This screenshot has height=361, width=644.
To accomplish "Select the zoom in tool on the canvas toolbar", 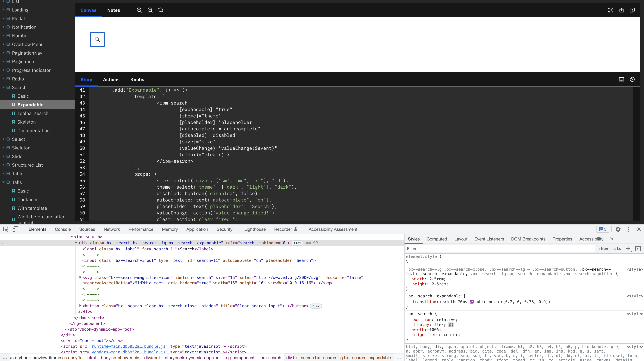I will tap(139, 10).
